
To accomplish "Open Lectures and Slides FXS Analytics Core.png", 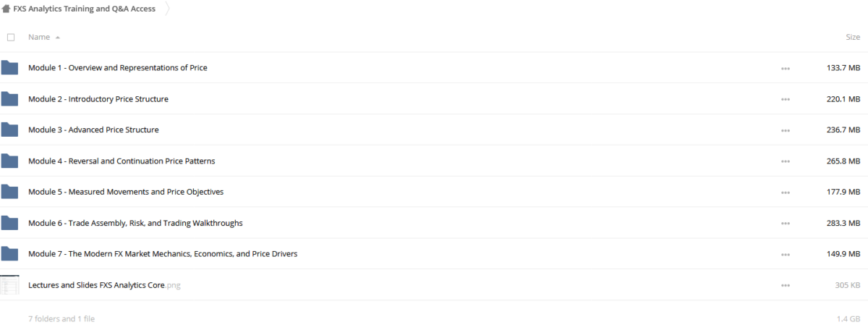I will click(103, 285).
